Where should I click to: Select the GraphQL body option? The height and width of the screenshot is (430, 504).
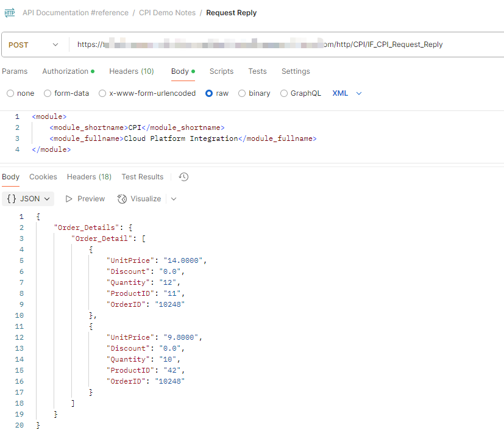click(x=284, y=93)
